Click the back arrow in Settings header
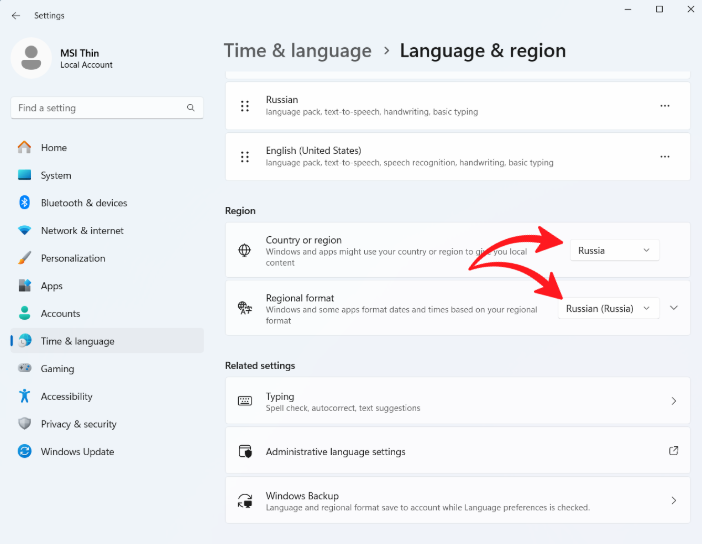 coord(15,15)
